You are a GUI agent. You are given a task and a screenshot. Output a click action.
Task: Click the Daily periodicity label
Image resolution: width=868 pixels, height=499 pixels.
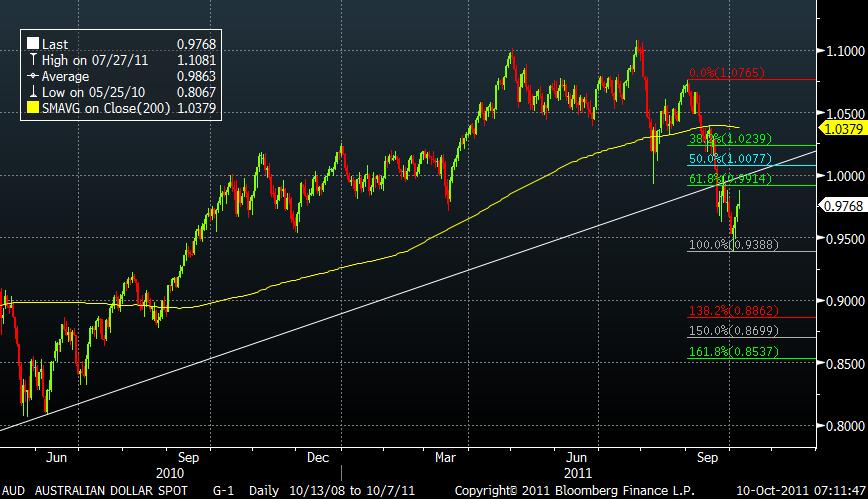click(264, 491)
